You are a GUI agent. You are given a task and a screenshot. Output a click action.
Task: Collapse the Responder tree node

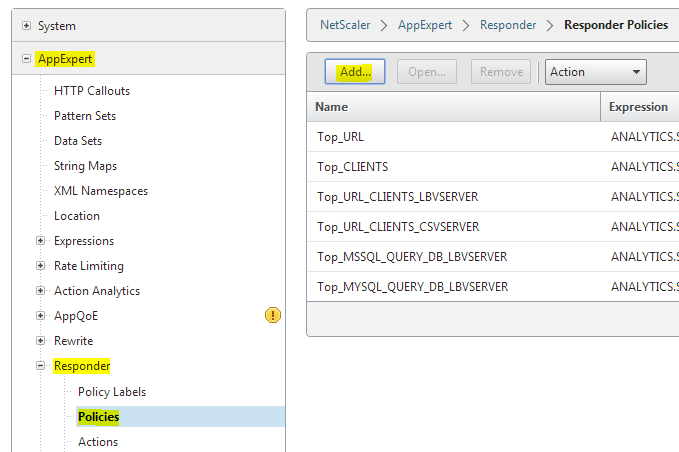point(41,366)
